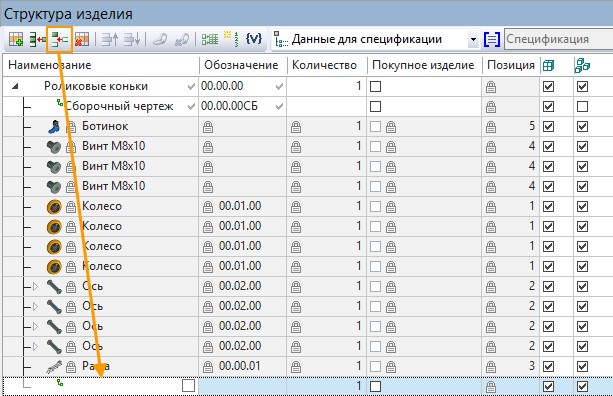Uncheck cube-column checkbox of Роликовые коньки

click(548, 86)
